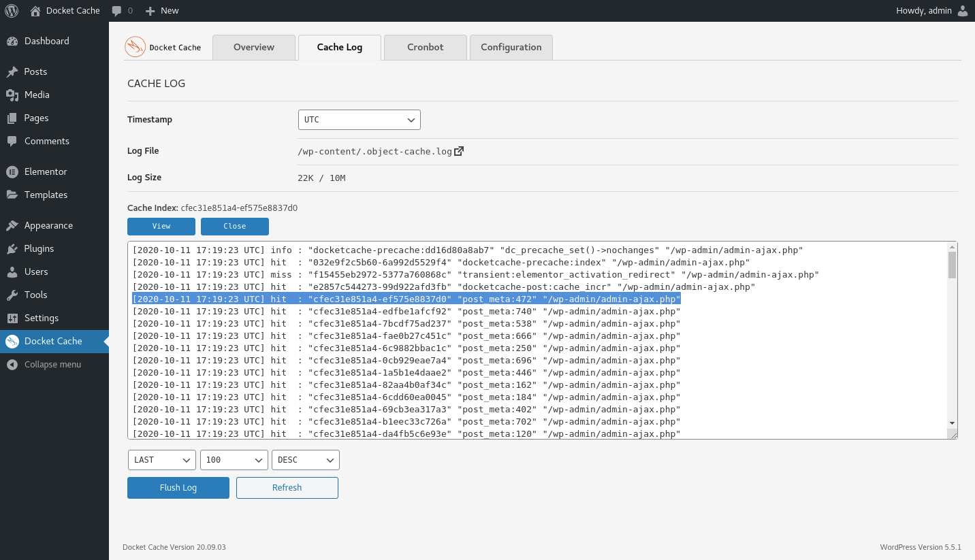Open the DESC sort order dropdown
975x560 pixels.
coord(305,460)
